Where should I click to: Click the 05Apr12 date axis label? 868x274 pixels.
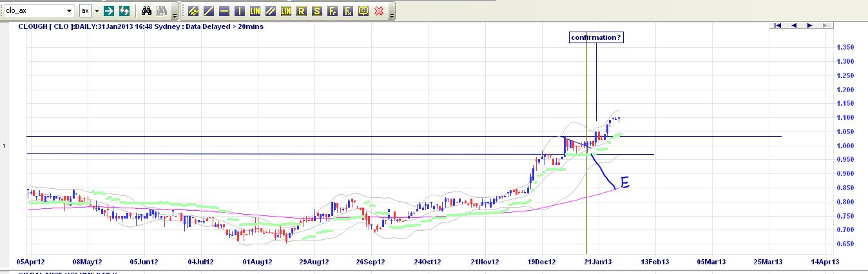[x=30, y=262]
